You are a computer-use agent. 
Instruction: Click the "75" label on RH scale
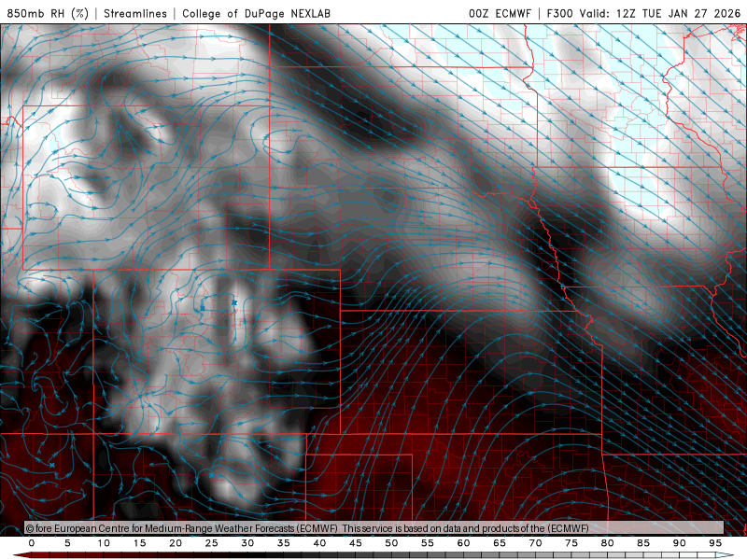(x=571, y=543)
